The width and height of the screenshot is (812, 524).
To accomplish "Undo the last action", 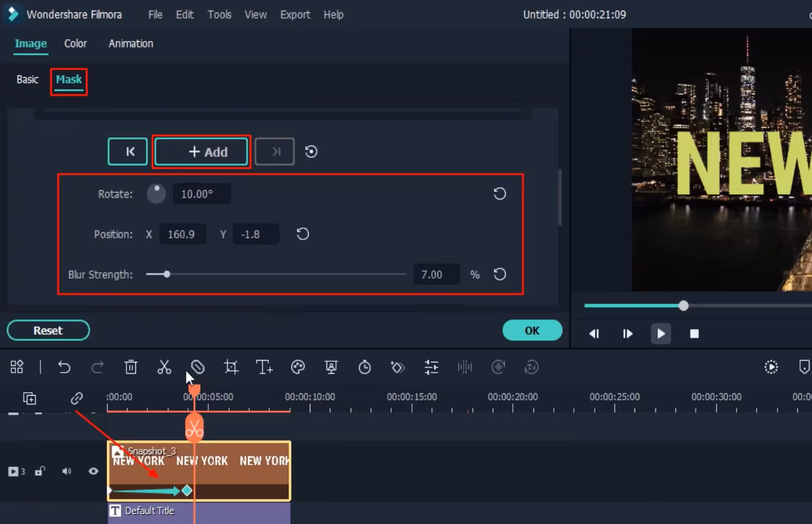I will pyautogui.click(x=64, y=367).
